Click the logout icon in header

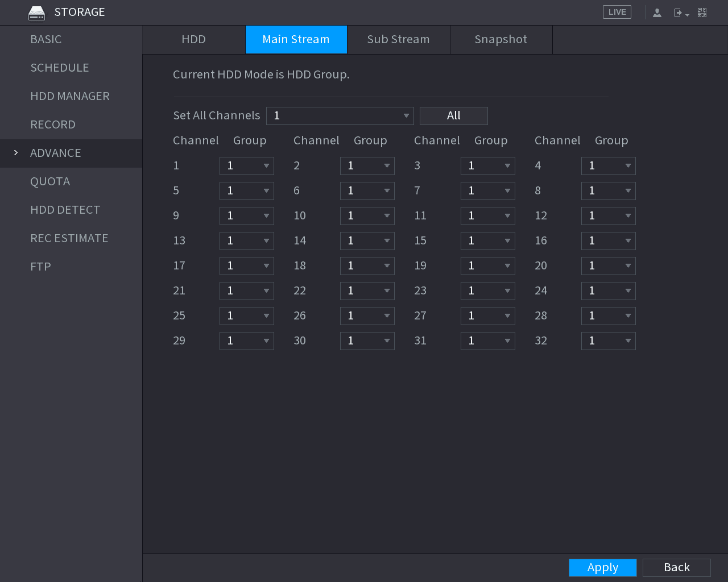(681, 13)
